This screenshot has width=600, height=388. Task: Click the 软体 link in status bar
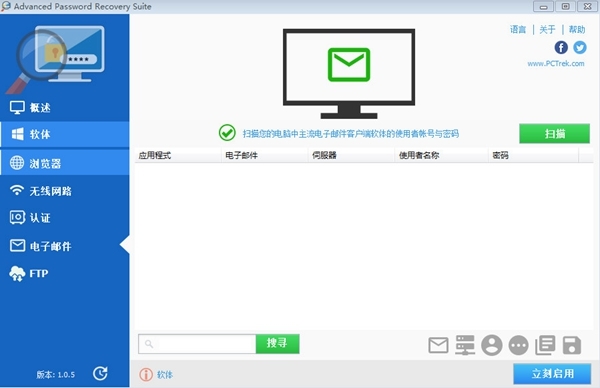pos(165,375)
